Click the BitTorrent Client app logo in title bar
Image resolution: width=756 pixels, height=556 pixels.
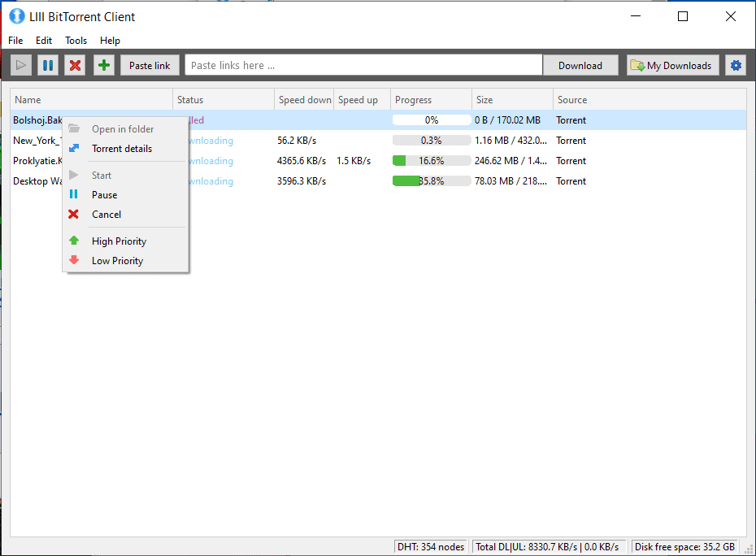click(x=17, y=16)
